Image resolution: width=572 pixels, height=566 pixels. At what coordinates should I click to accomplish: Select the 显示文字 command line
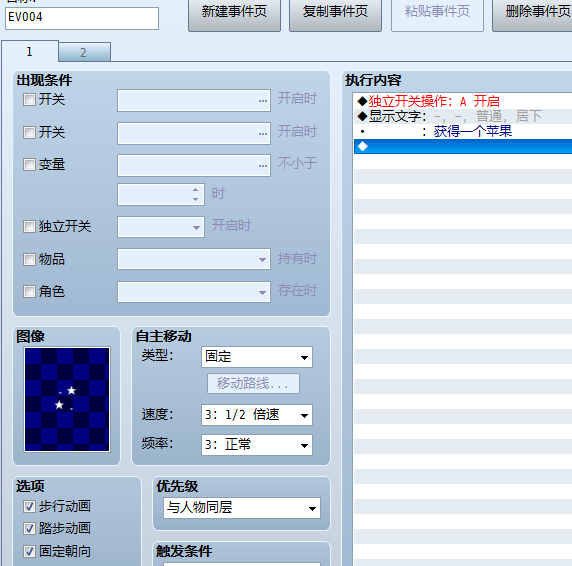coord(463,116)
